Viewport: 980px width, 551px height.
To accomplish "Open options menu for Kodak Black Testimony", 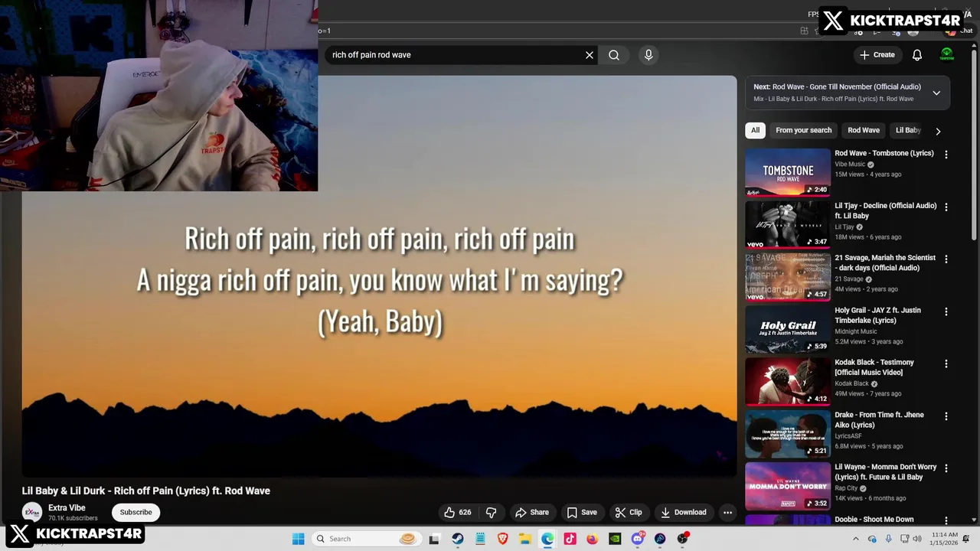I will pyautogui.click(x=946, y=364).
